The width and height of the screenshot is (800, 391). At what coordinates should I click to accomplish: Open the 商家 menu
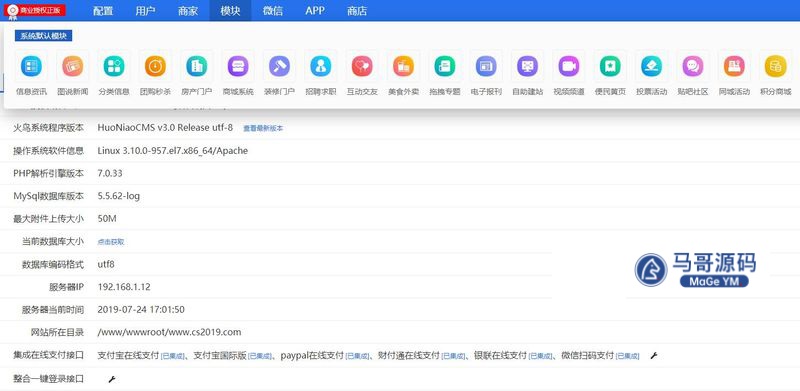(188, 11)
